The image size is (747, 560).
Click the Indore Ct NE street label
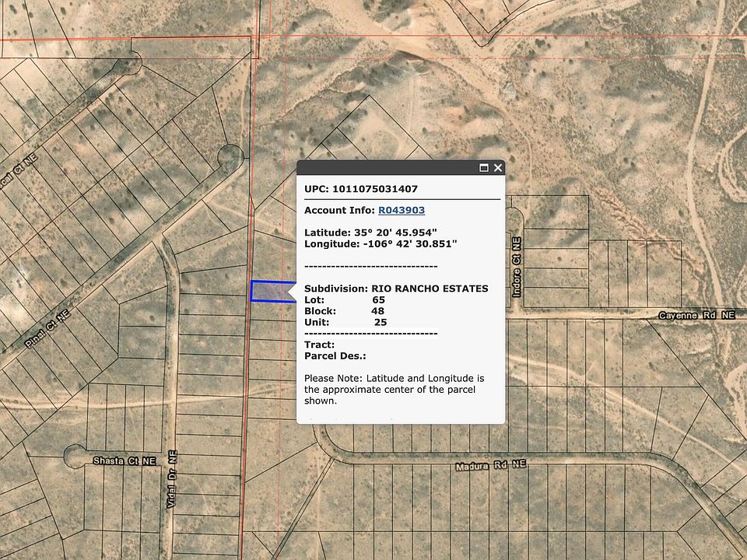pyautogui.click(x=516, y=269)
